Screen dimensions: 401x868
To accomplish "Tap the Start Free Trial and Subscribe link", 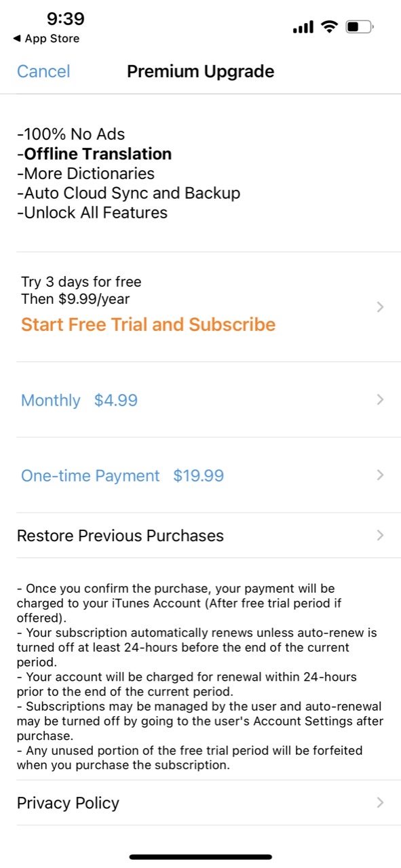I will tap(148, 324).
